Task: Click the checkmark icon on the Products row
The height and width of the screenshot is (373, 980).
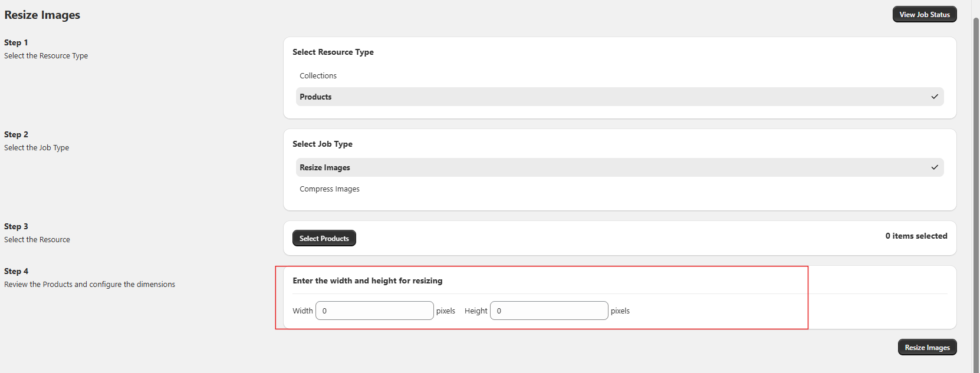Action: tap(934, 97)
